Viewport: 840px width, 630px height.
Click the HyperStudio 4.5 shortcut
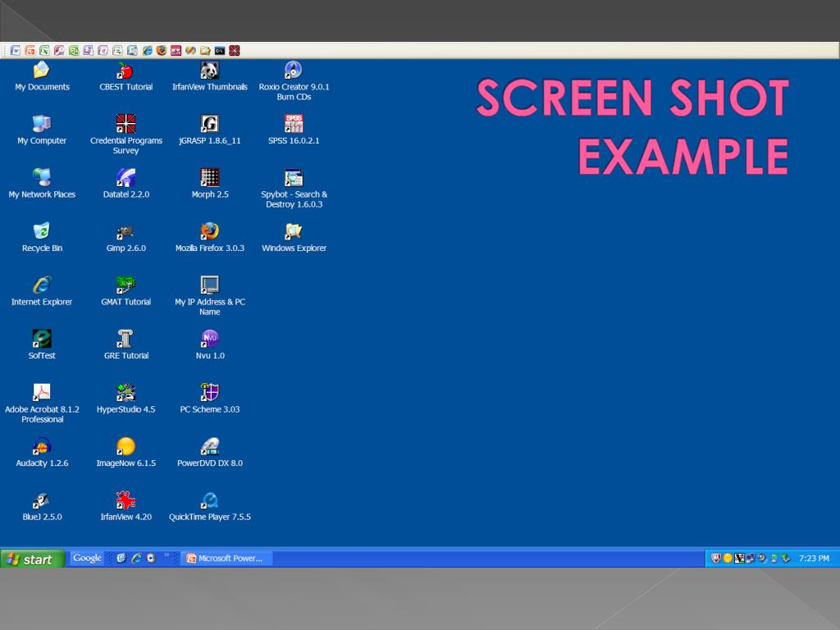click(x=126, y=399)
